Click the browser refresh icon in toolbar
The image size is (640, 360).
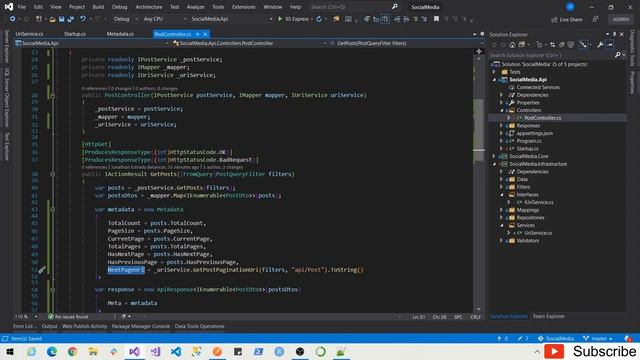point(319,19)
